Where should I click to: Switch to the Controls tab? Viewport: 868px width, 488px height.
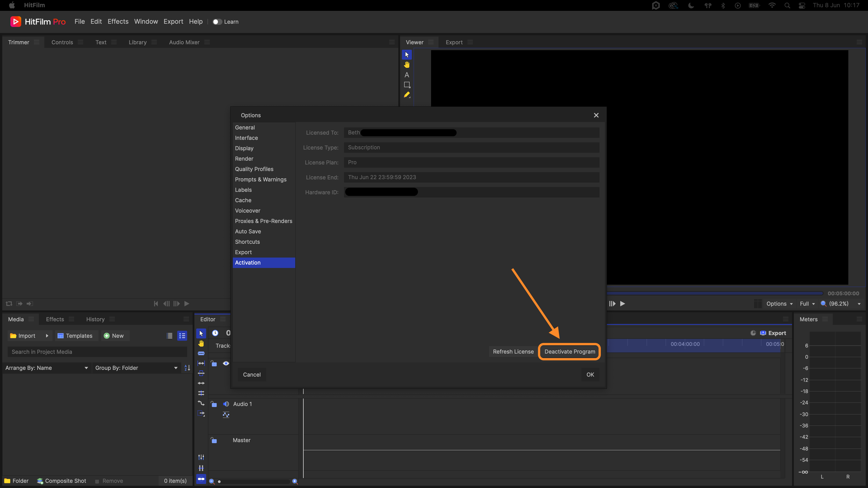tap(62, 42)
